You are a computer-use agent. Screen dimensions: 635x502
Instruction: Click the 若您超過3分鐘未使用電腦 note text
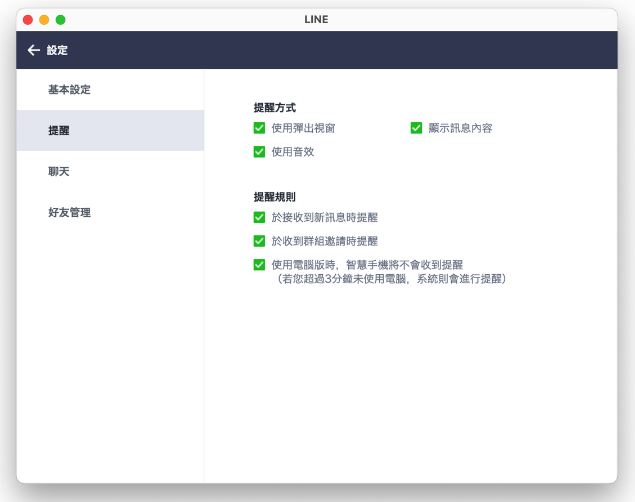392,279
